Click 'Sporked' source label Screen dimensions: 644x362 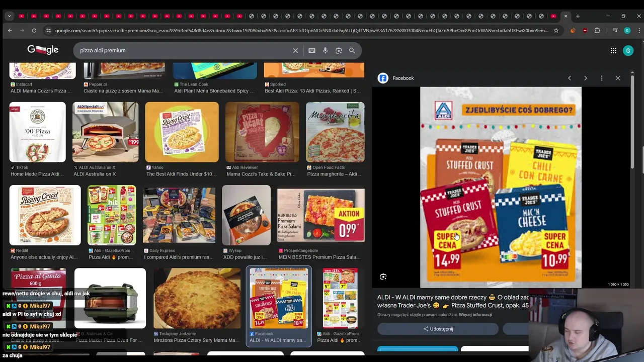click(278, 84)
